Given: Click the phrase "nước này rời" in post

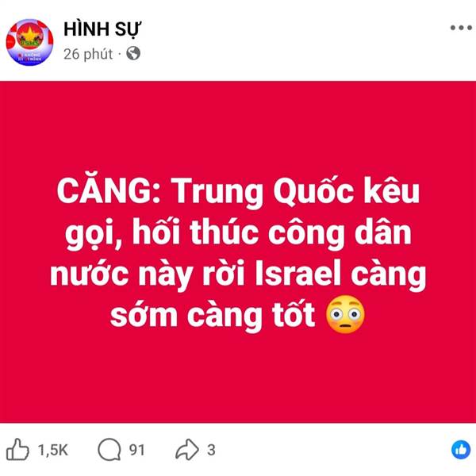Looking at the screenshot, I should (x=148, y=275).
